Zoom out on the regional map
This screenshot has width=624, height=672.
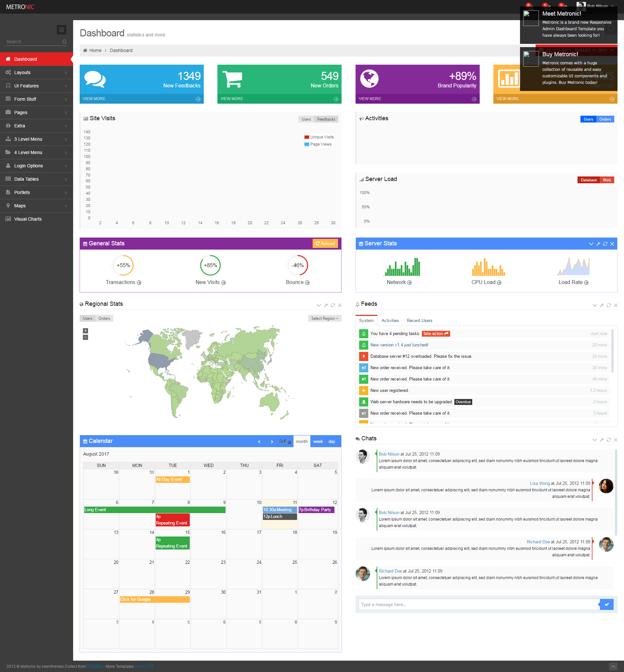(85, 337)
